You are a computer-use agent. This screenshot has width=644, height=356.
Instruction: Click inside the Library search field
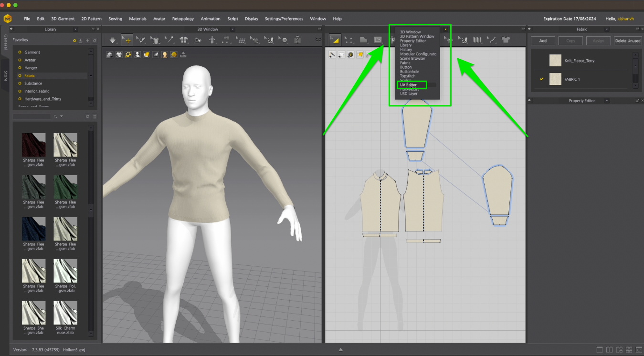[x=32, y=116]
